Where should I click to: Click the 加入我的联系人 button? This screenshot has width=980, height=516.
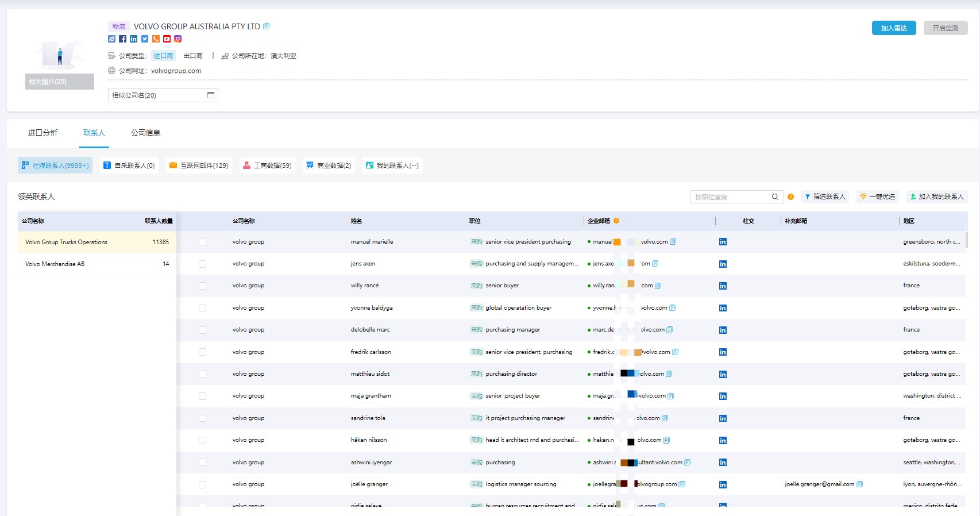pyautogui.click(x=937, y=197)
